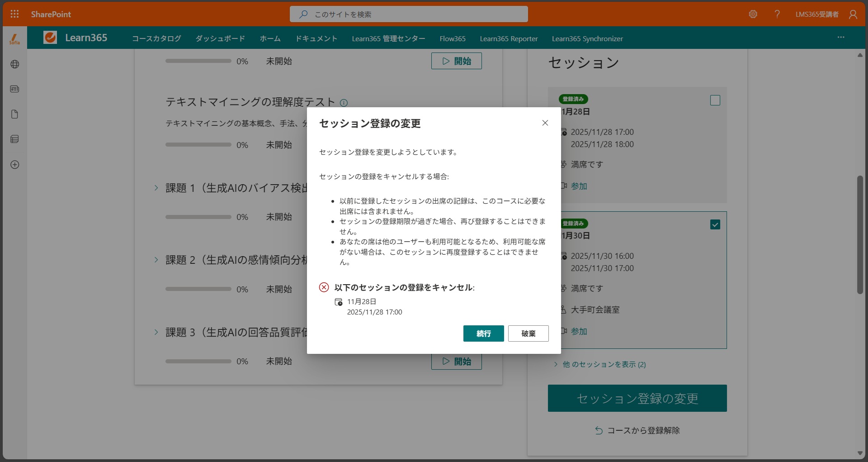
Task: Expand 課題 3 (生成AIの回答品質評価) section
Action: (156, 332)
